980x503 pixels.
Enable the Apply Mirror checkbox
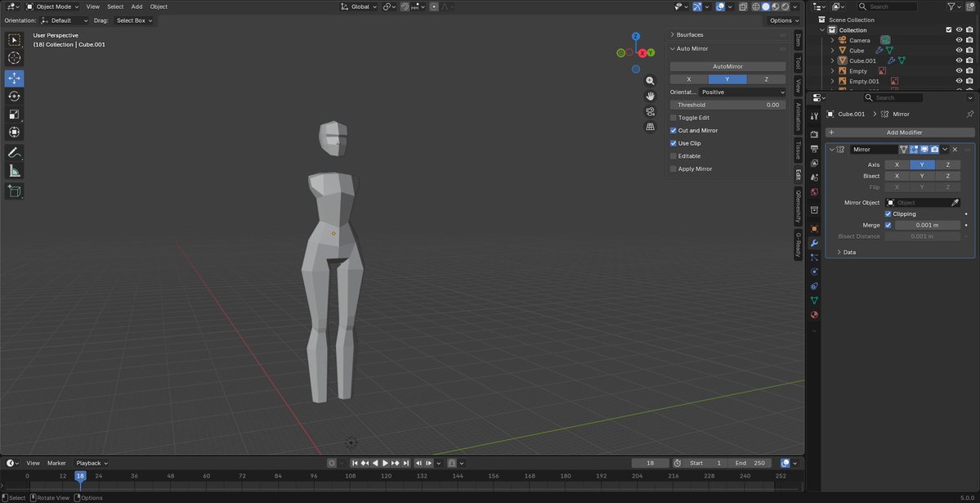point(673,169)
